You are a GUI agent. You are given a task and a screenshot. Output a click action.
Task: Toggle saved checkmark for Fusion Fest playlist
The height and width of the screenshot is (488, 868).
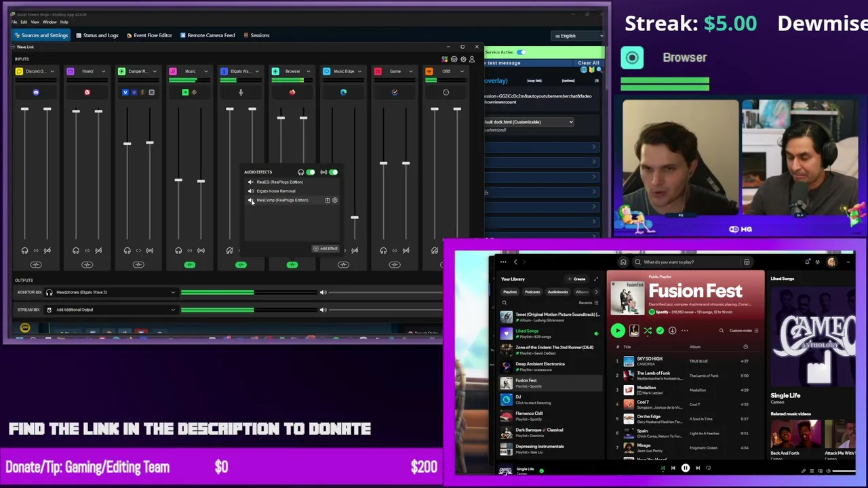click(x=660, y=331)
